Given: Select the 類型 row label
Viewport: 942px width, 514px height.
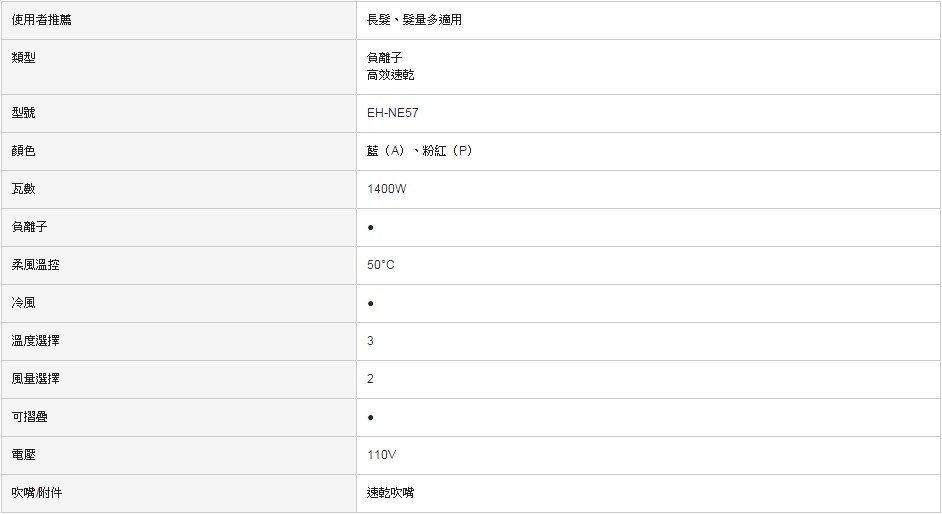Looking at the screenshot, I should pos(23,58).
